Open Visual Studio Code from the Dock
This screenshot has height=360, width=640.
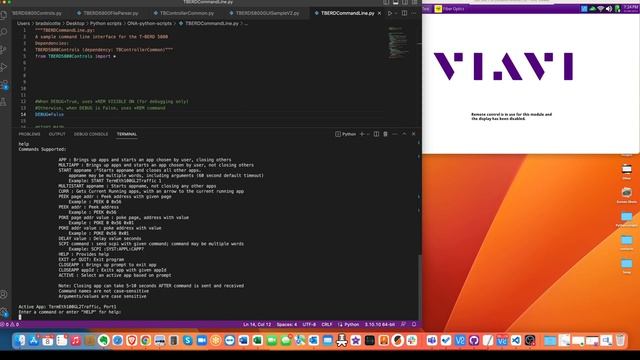click(516, 340)
